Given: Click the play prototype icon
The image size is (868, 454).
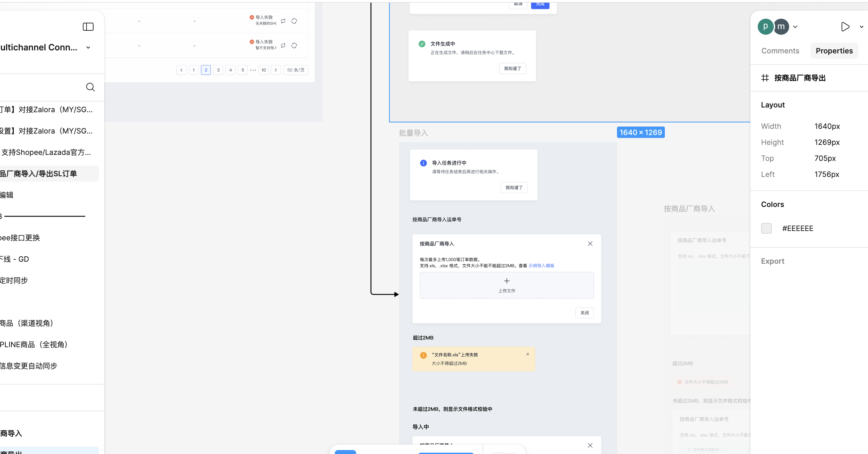Looking at the screenshot, I should coord(845,27).
